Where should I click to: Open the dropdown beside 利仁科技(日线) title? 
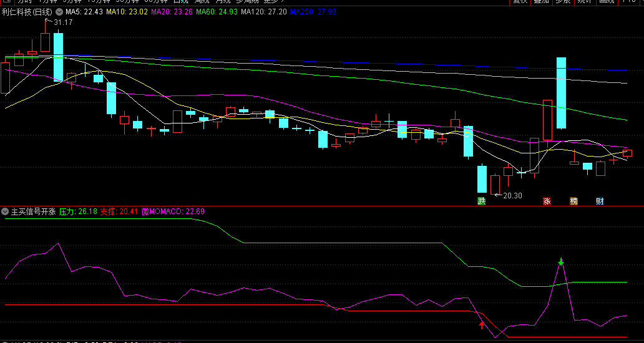coord(59,12)
